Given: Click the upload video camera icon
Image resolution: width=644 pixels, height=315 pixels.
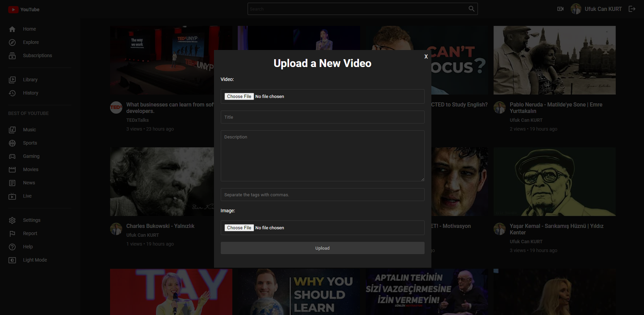Looking at the screenshot, I should [560, 9].
